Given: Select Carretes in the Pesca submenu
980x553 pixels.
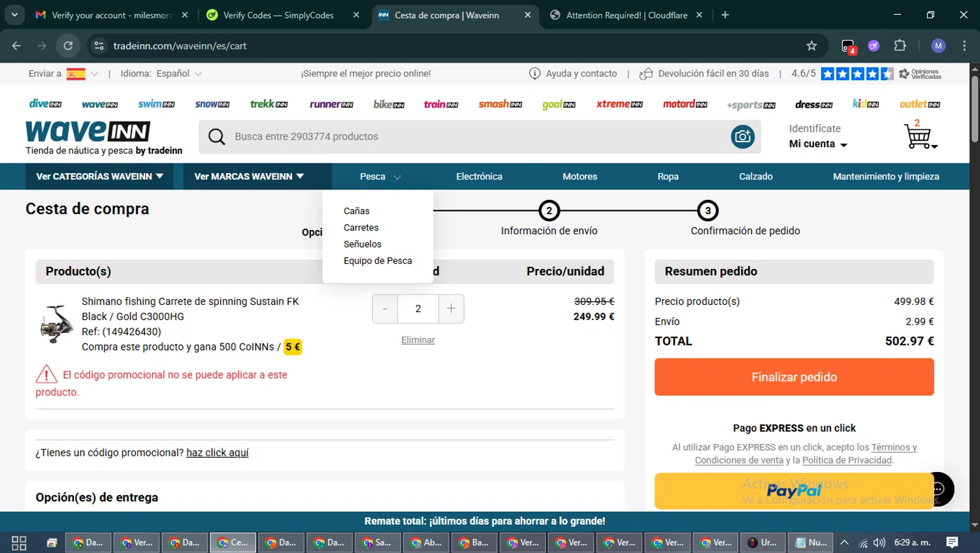Looking at the screenshot, I should 361,227.
